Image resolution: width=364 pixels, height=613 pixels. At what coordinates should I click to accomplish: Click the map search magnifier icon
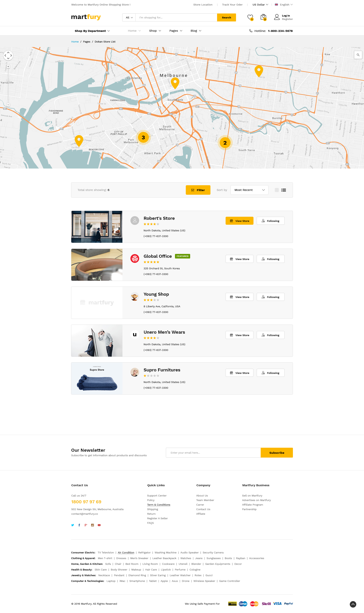(358, 55)
